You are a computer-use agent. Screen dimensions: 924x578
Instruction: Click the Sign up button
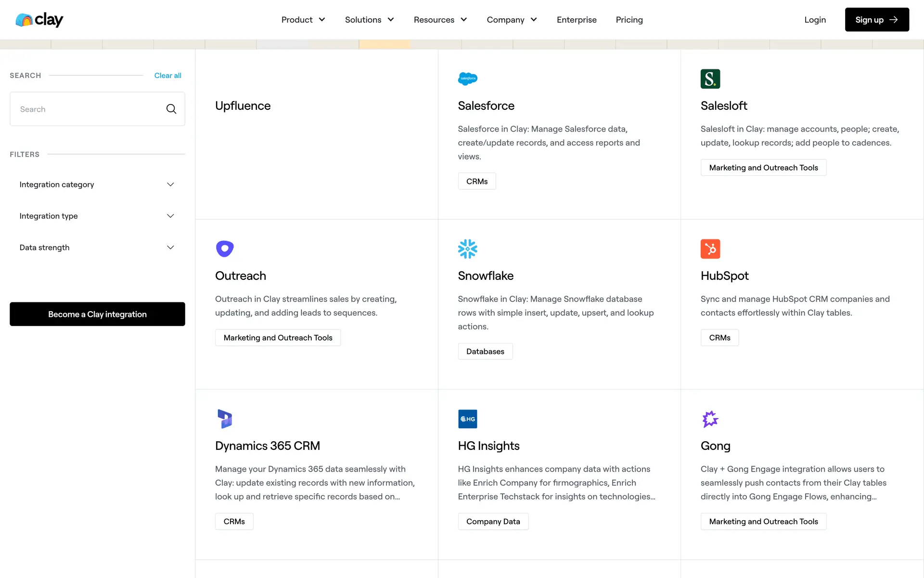[876, 20]
